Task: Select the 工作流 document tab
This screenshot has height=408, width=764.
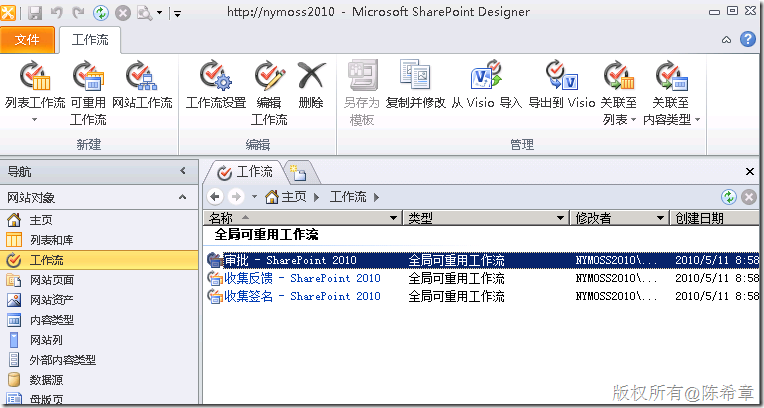Action: [245, 172]
